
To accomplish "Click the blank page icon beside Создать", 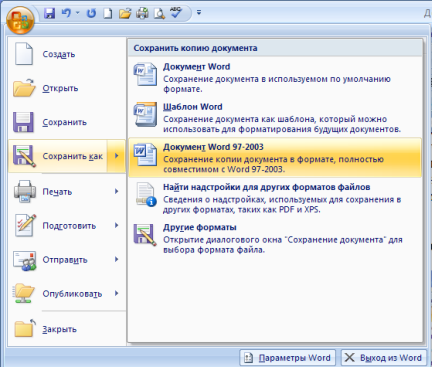I will coord(24,54).
